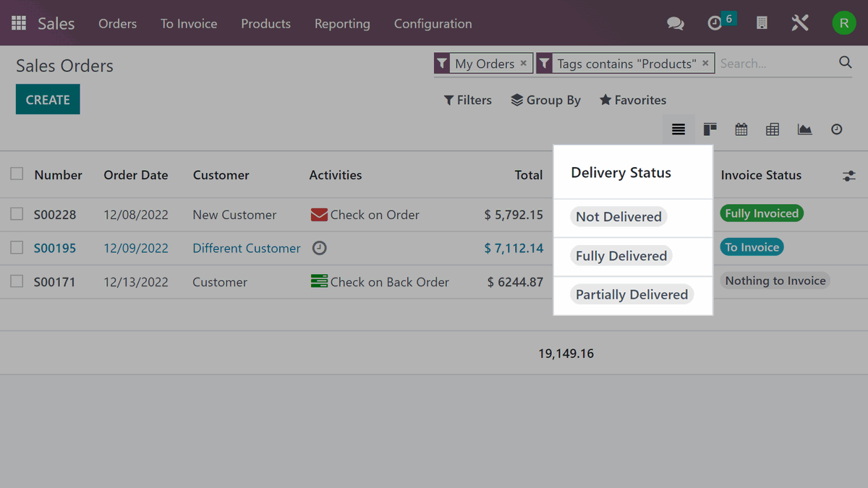Click the Fully Delivered status badge
Viewport: 868px width, 488px height.
tap(621, 256)
